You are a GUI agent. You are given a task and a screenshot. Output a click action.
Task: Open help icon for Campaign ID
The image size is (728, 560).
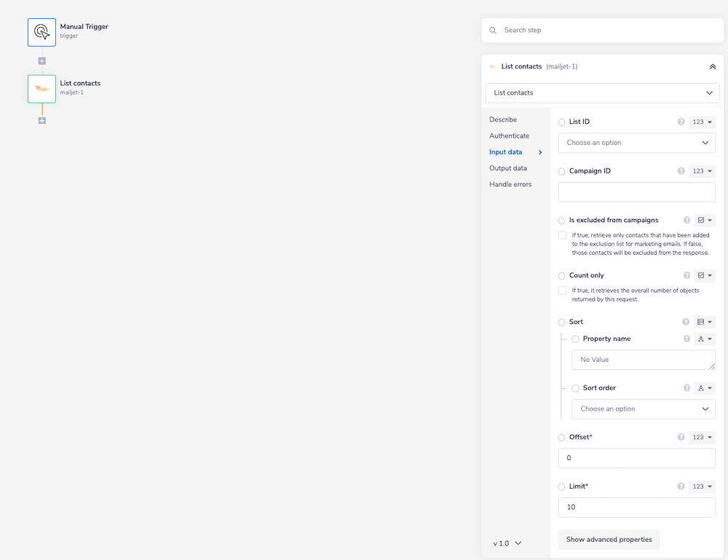pyautogui.click(x=681, y=171)
